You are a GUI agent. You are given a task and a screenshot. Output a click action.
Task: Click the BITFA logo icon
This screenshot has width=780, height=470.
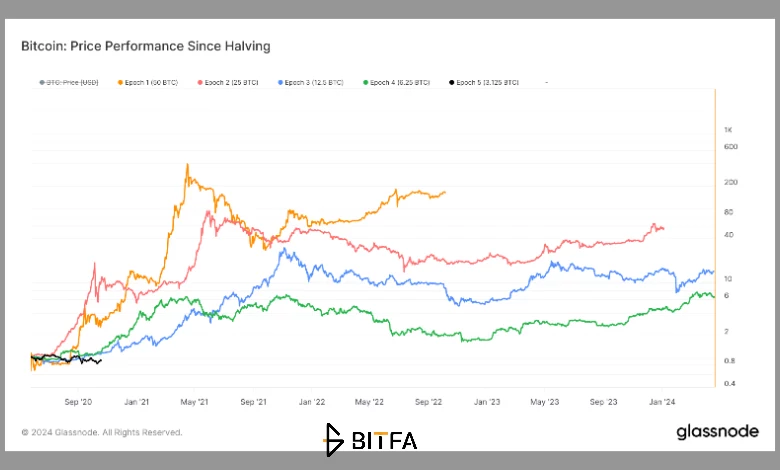[334, 440]
